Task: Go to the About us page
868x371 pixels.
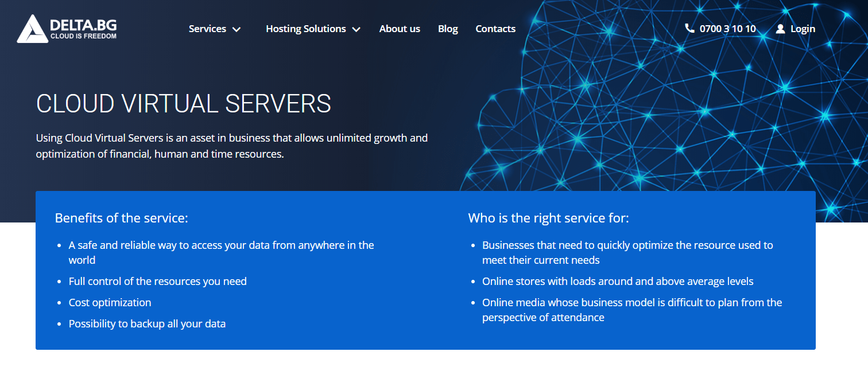Action: 400,29
